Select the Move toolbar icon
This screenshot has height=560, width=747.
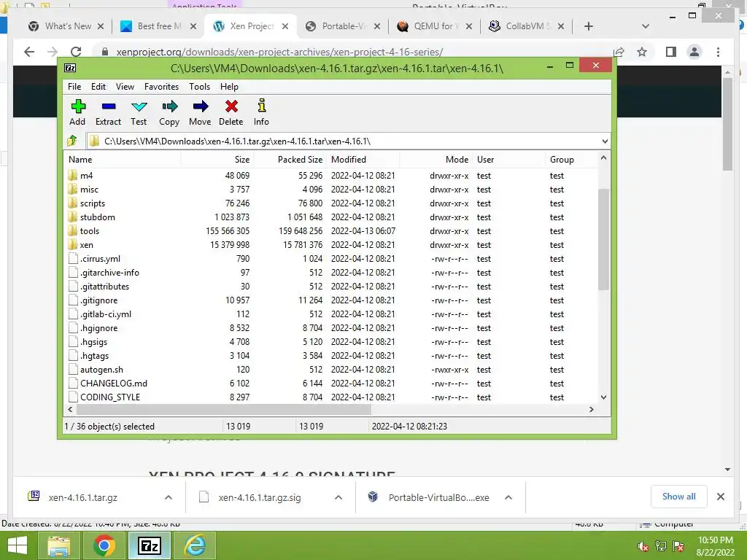200,106
